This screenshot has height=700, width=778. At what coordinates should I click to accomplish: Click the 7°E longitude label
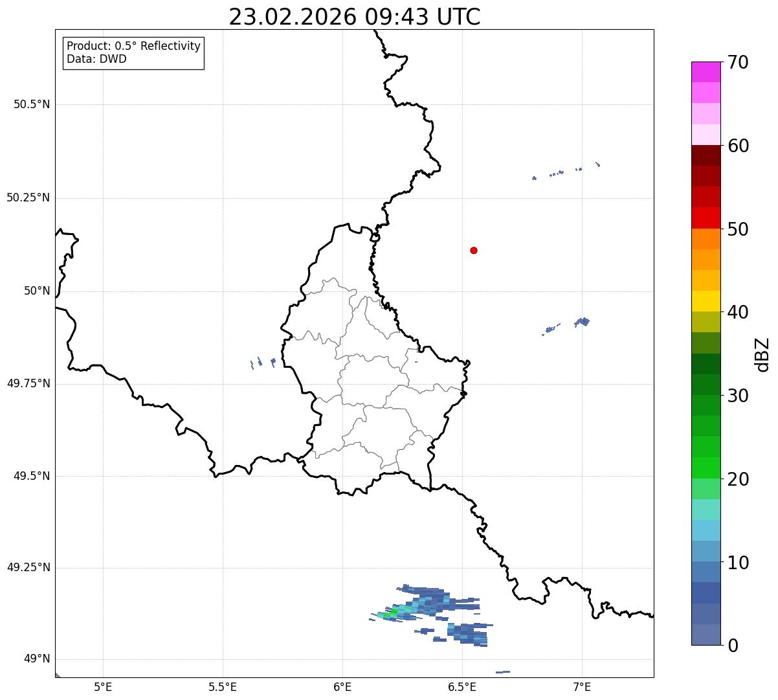[x=582, y=686]
